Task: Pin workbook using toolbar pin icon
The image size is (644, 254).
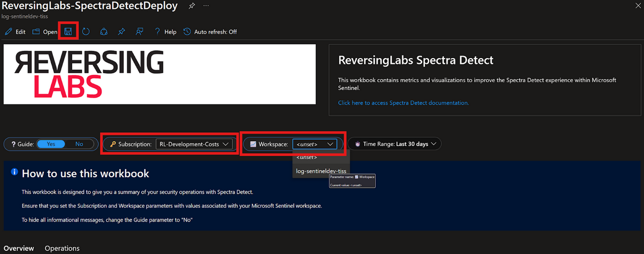Action: click(x=121, y=32)
